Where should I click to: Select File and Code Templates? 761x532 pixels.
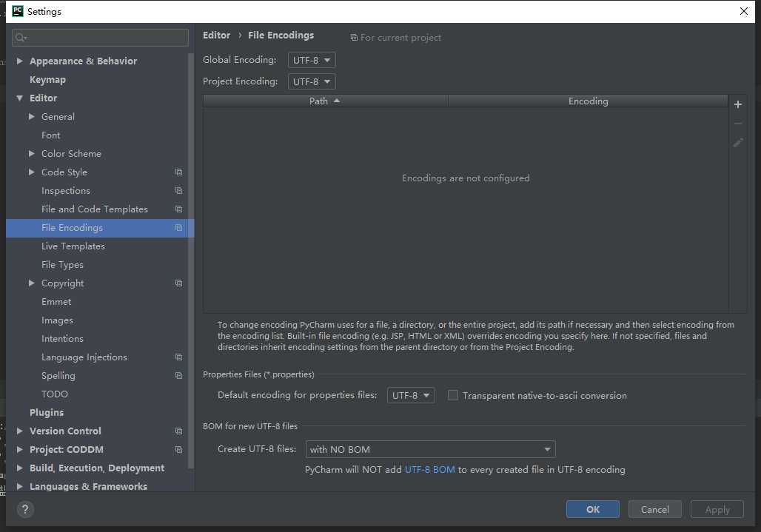point(95,209)
